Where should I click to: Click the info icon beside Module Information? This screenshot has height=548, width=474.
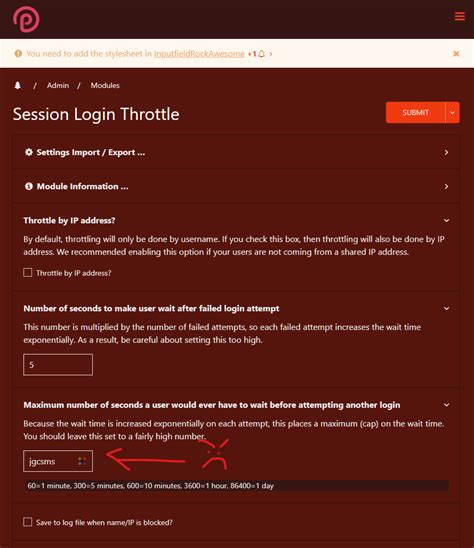pyautogui.click(x=29, y=186)
